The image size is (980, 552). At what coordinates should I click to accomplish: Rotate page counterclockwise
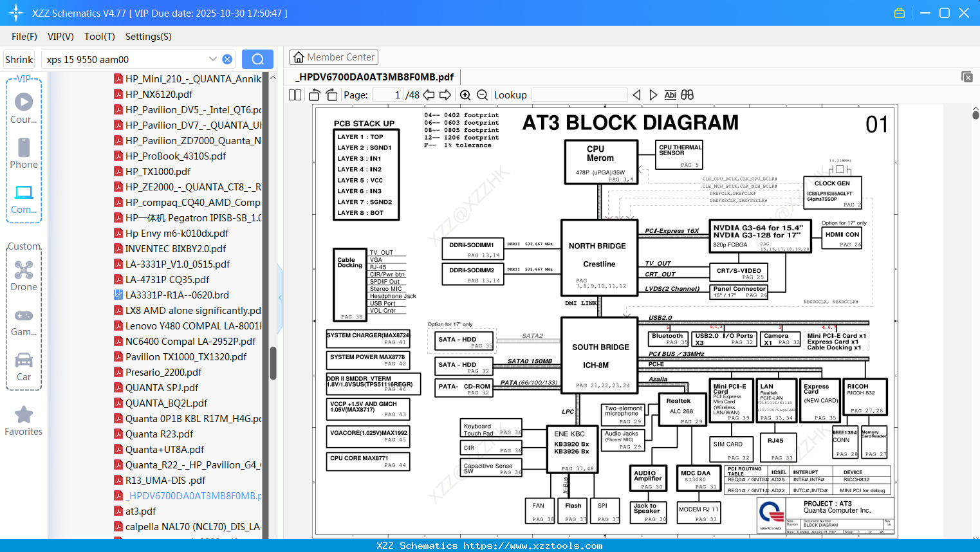[x=315, y=95]
